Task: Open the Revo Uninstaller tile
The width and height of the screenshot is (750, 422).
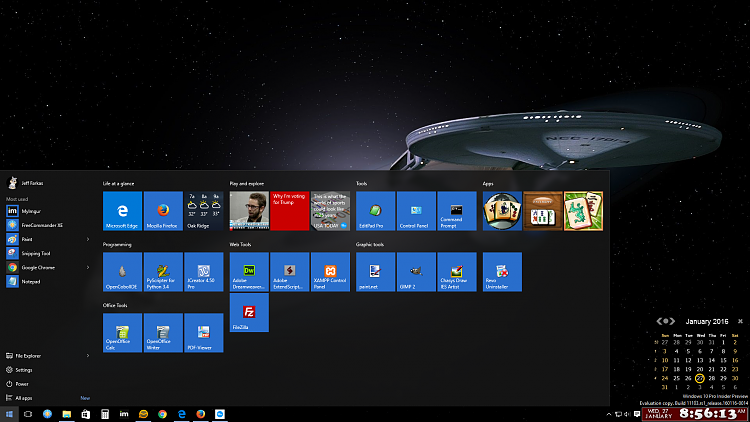Action: click(502, 272)
